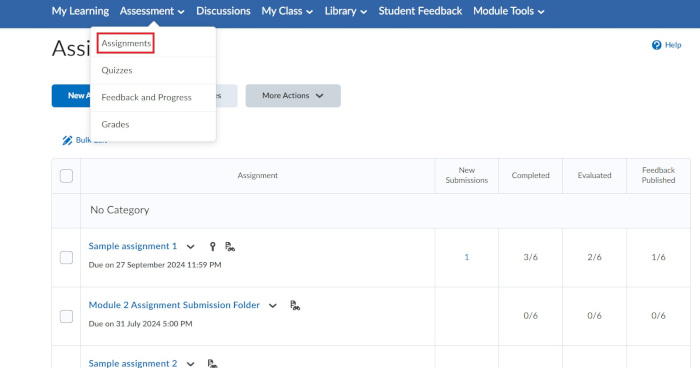Click the 3/6 completed value
This screenshot has width=700, height=368.
530,257
